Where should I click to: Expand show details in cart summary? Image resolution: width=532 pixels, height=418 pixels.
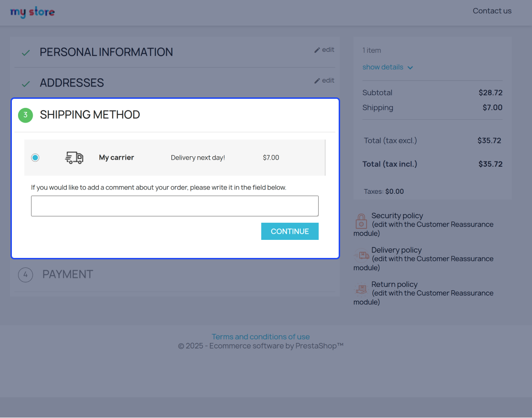click(388, 67)
